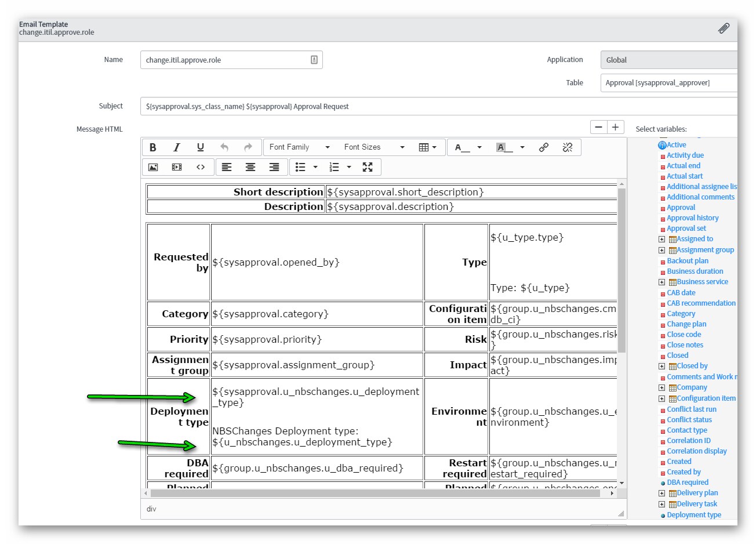This screenshot has width=756, height=544.
Task: Select the Active variable
Action: 676,145
